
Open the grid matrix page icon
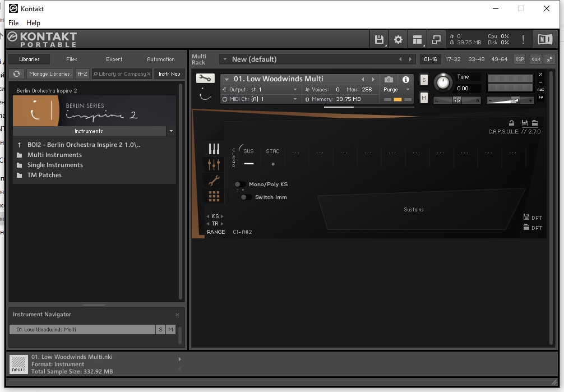tap(214, 196)
